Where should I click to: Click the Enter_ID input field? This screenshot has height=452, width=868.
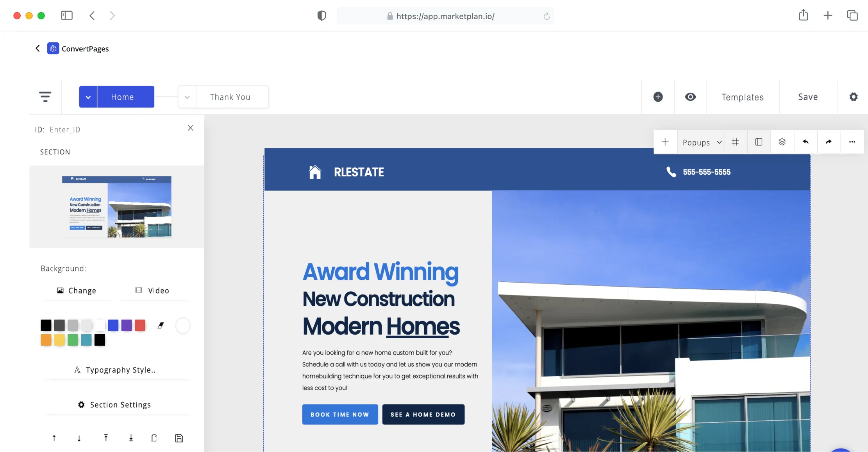(x=65, y=130)
